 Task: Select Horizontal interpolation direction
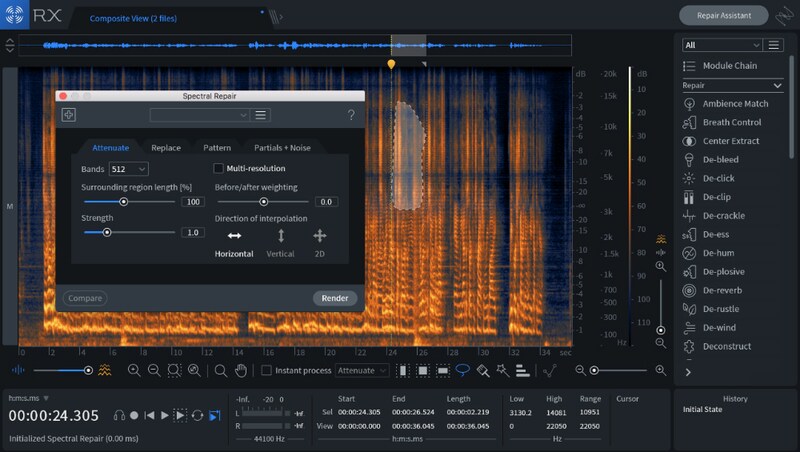(234, 243)
